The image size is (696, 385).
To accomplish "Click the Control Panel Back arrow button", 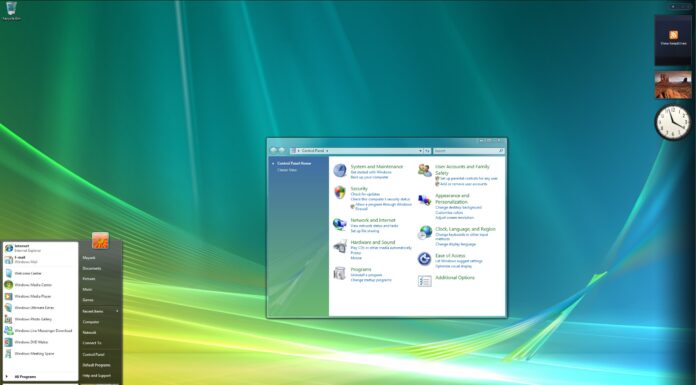I will coord(273,151).
